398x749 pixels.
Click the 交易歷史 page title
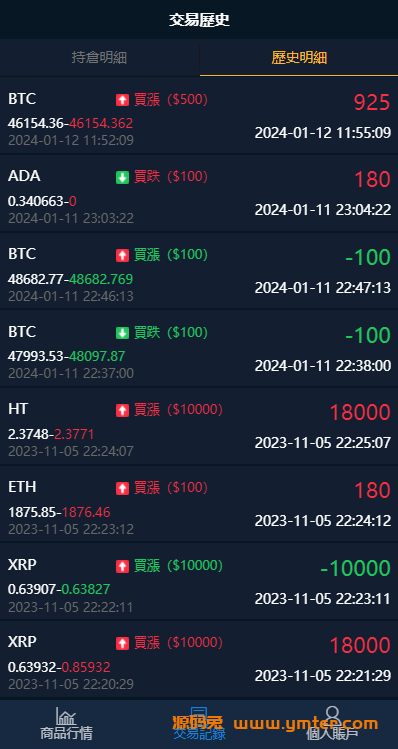[x=199, y=20]
